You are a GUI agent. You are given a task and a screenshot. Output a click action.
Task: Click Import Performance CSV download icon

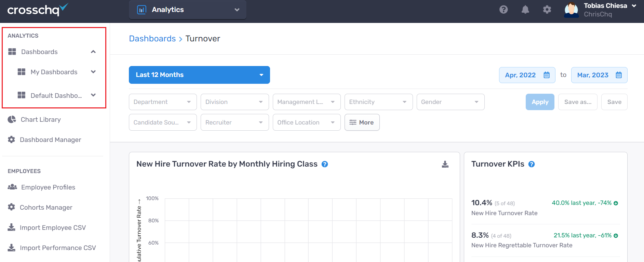point(12,248)
